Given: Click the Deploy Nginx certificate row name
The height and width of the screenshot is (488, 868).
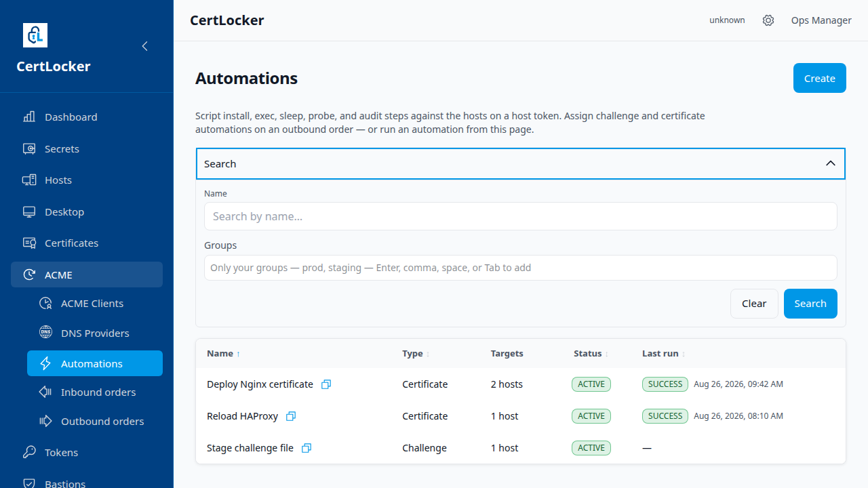Looking at the screenshot, I should click(x=260, y=384).
